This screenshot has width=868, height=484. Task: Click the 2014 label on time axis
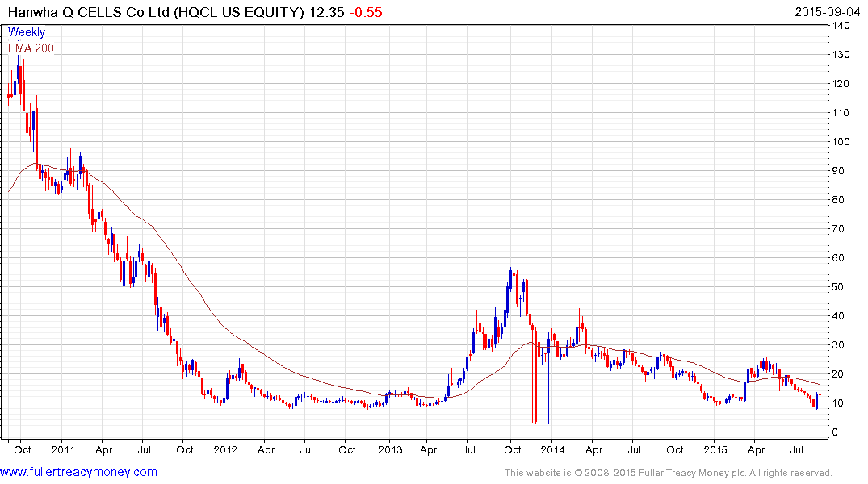pyautogui.click(x=552, y=449)
